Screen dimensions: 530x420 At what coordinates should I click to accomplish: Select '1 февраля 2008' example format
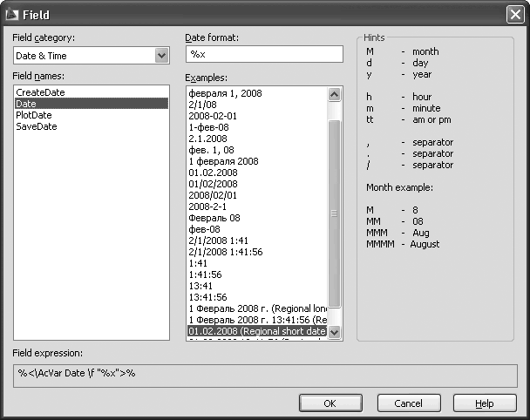point(223,161)
